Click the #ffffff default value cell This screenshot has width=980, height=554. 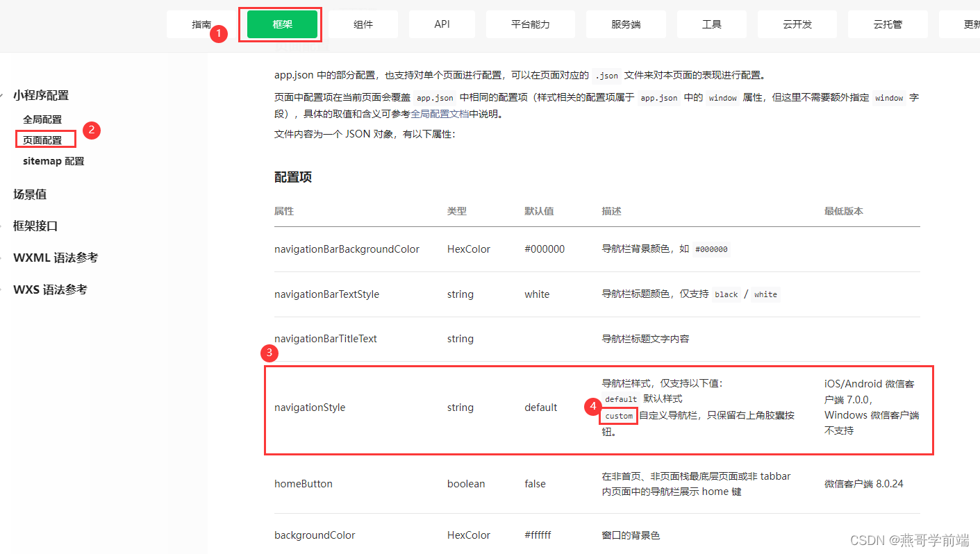[x=538, y=535]
